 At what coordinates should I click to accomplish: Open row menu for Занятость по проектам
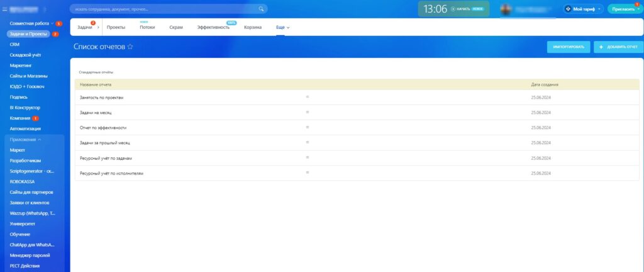coord(307,97)
